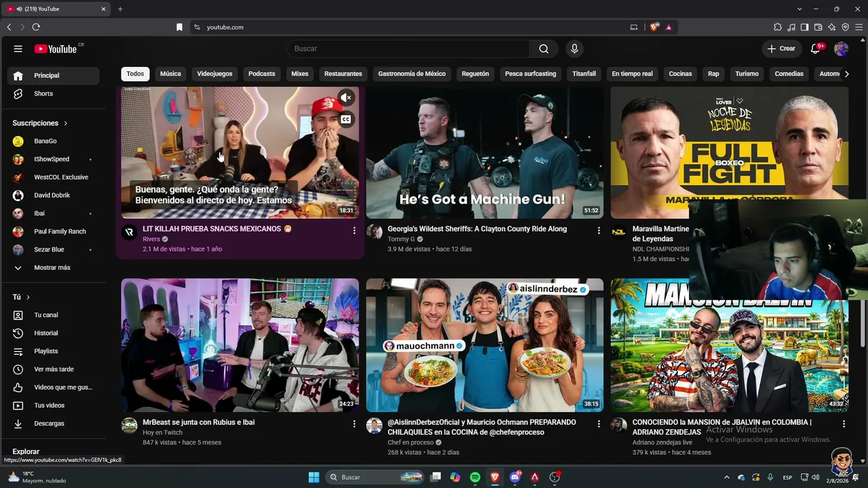
Task: Open options menu for CHILAQUILES video
Action: [x=598, y=424]
